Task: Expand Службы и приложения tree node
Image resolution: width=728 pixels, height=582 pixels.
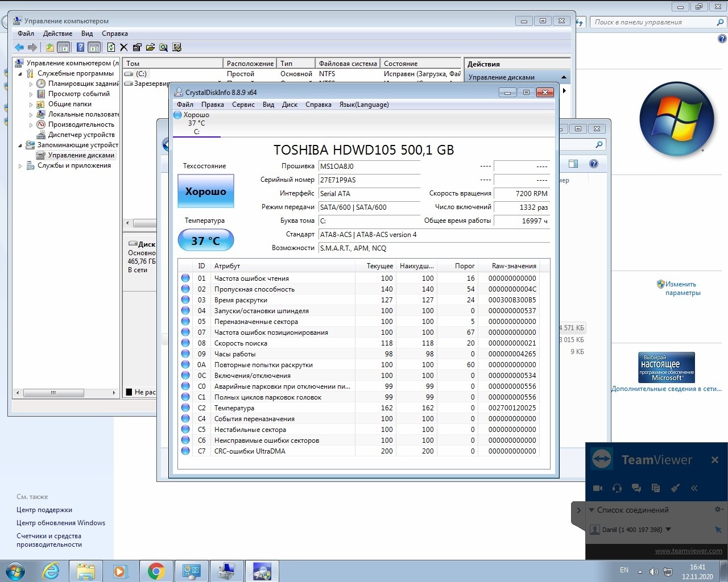Action: point(20,165)
